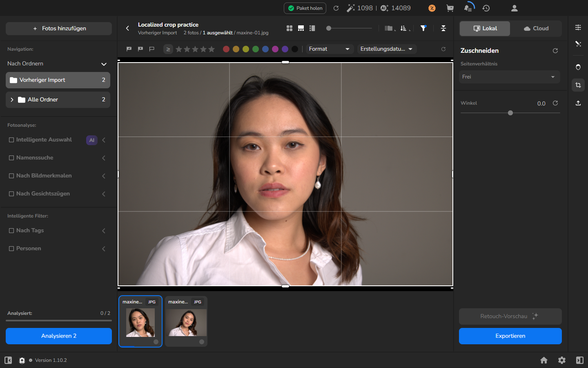Image resolution: width=588 pixels, height=368 pixels.
Task: Click the orange discount badge icon
Action: (432, 8)
